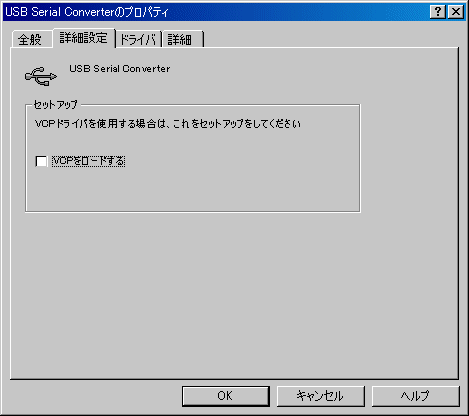Viewport: 469px width, 416px height.
Task: Click empty strip right of the 詳細 tab
Action: pos(330,38)
